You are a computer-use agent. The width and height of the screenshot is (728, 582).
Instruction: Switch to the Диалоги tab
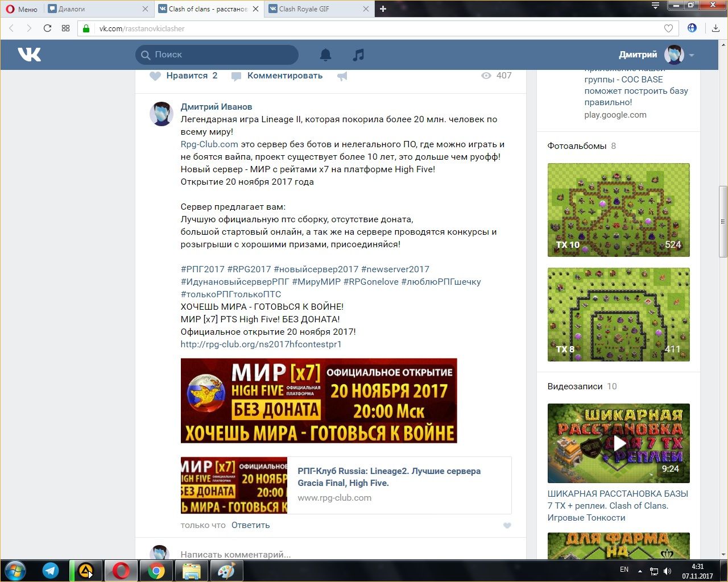click(x=98, y=9)
